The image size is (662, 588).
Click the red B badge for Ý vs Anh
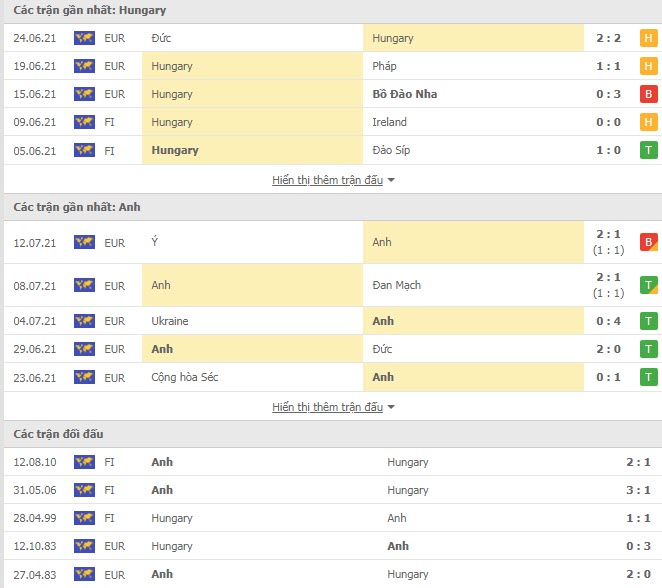click(648, 242)
